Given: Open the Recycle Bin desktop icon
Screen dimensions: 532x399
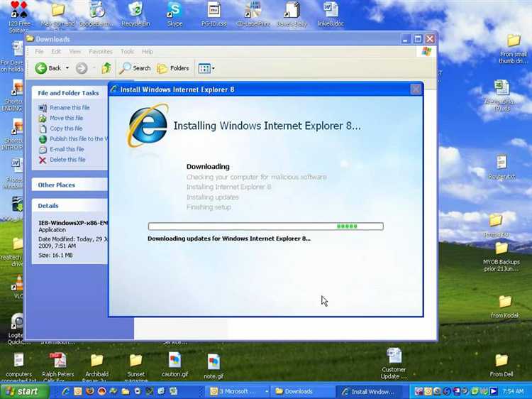Looking at the screenshot, I should tap(135, 14).
